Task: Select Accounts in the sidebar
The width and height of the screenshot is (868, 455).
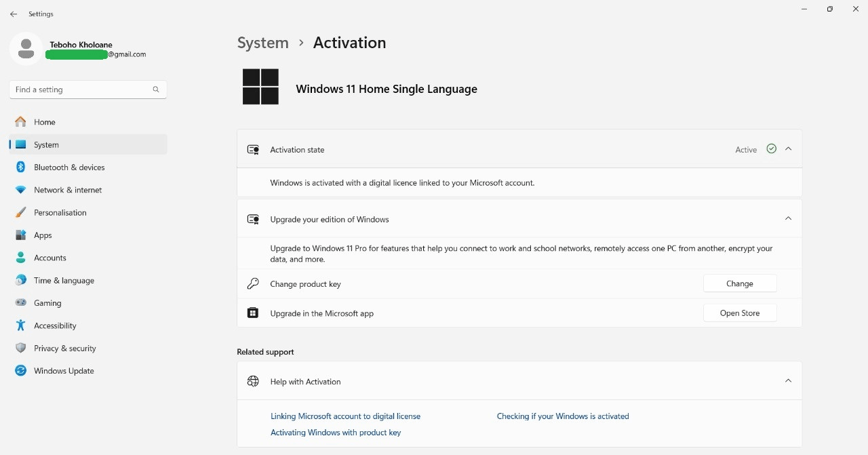Action: coord(50,258)
